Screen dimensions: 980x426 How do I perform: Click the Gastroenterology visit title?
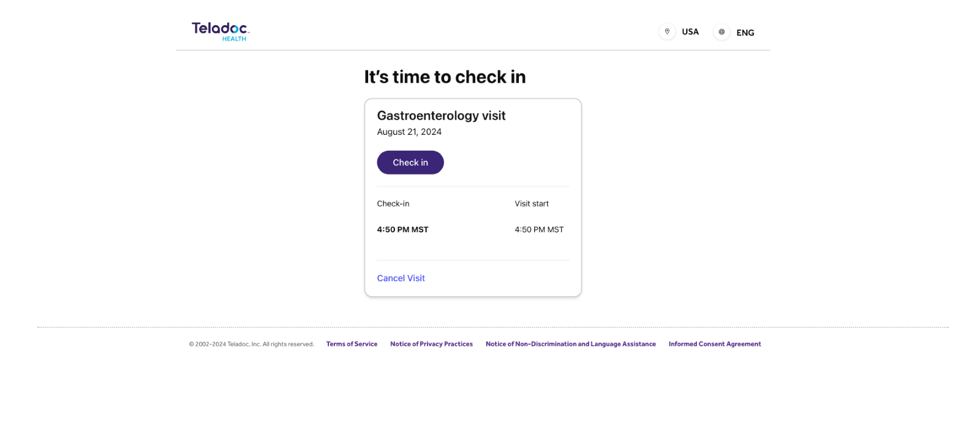coord(441,115)
